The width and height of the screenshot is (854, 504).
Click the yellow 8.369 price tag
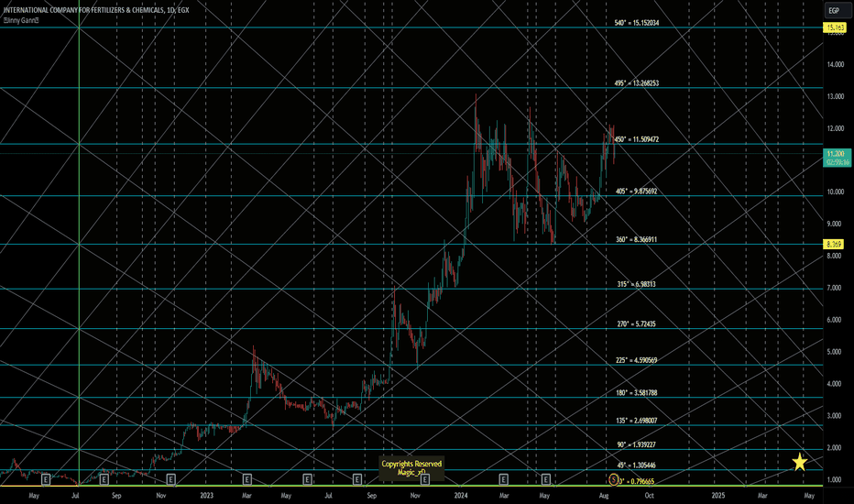835,244
